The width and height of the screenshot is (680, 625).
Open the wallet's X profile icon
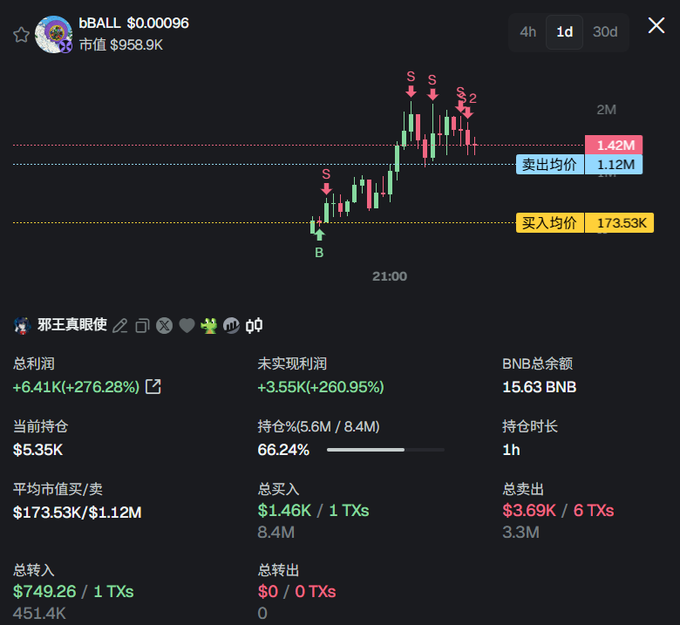164,325
